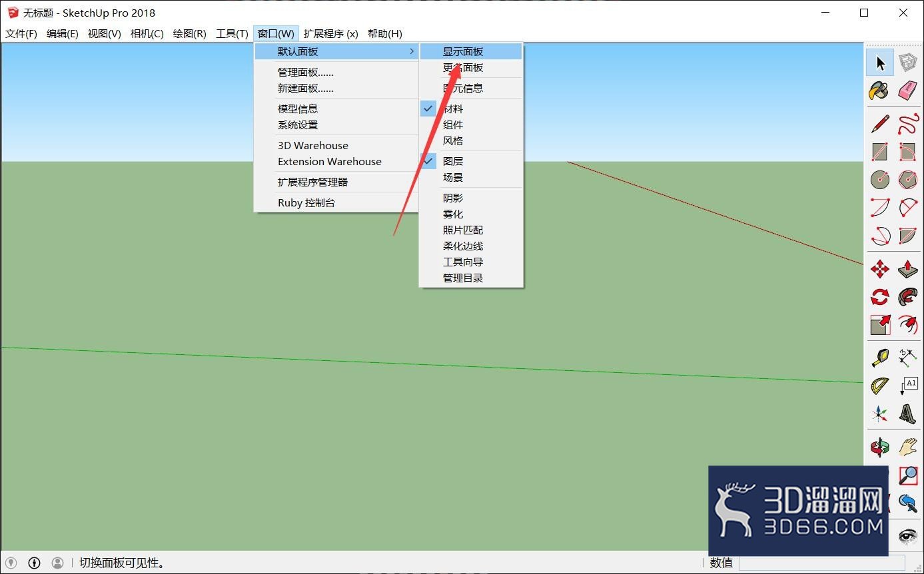The image size is (924, 574).
Task: Open the 相机(C) menu
Action: (147, 34)
